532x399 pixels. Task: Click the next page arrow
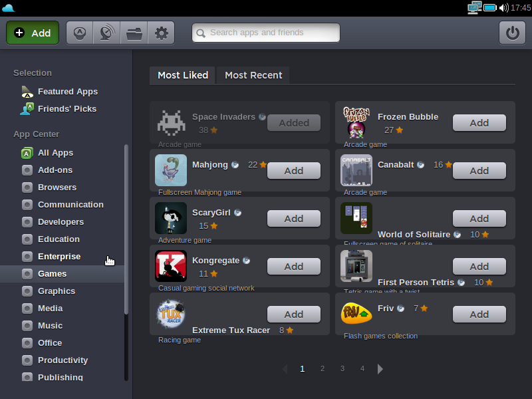[x=380, y=368]
